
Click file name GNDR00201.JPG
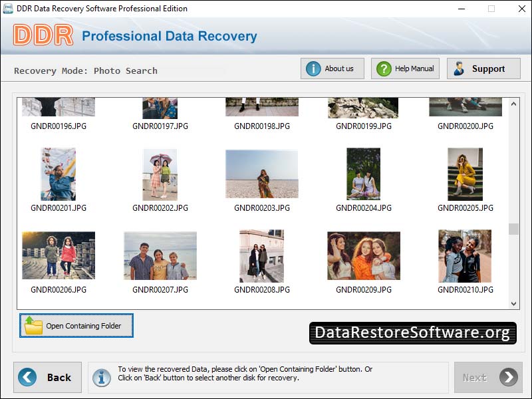59,208
